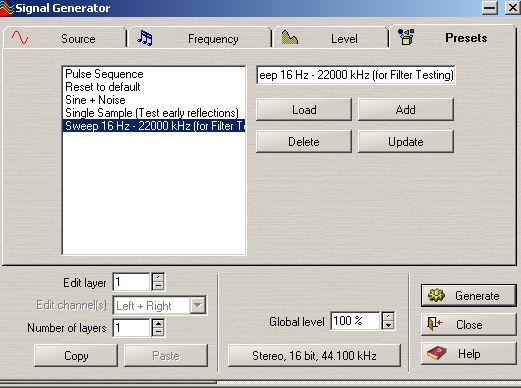The image size is (521, 388).
Task: Open the Frequency tab
Action: (200, 38)
